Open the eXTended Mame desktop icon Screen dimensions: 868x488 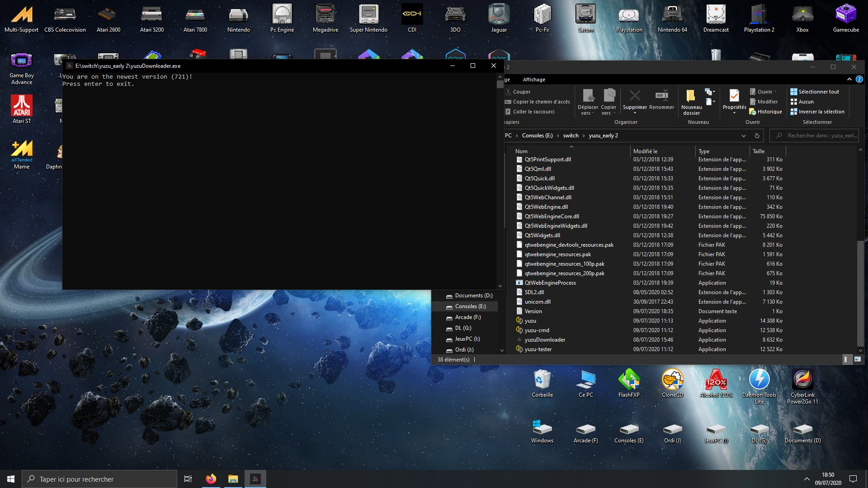22,155
